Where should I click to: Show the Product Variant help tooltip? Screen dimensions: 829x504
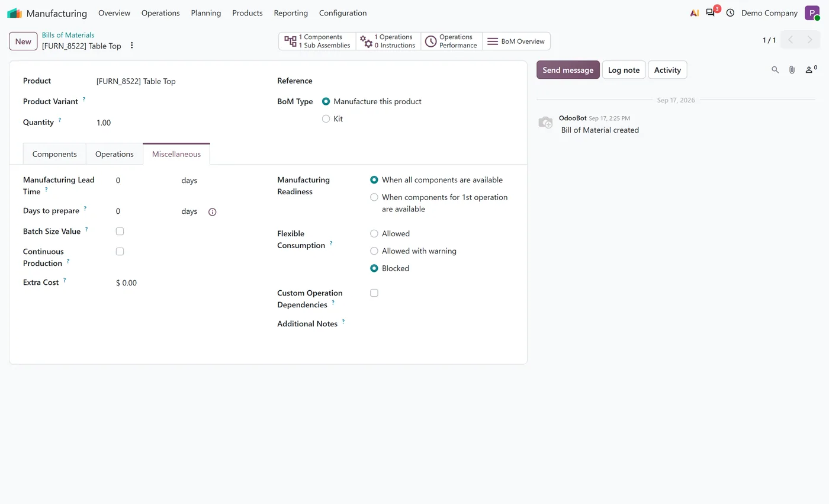[83, 99]
